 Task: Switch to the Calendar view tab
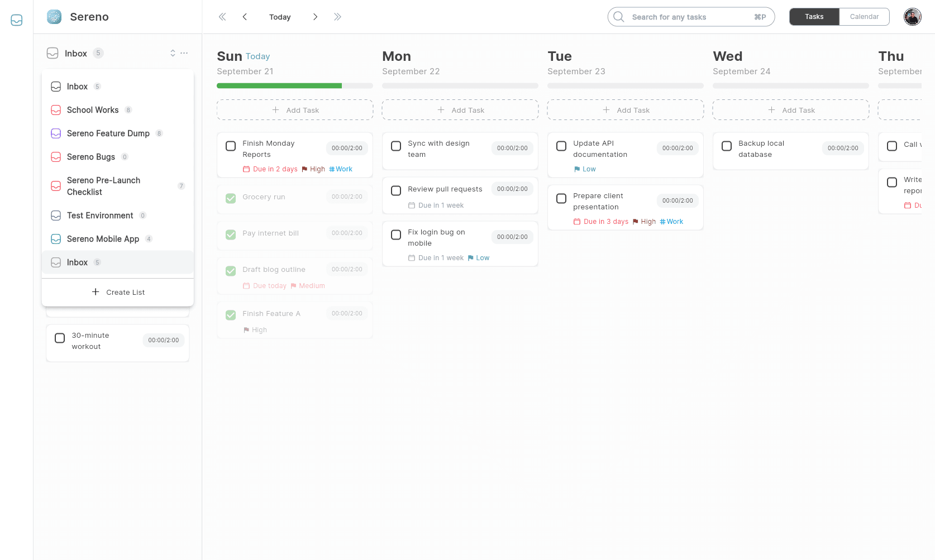(x=864, y=17)
